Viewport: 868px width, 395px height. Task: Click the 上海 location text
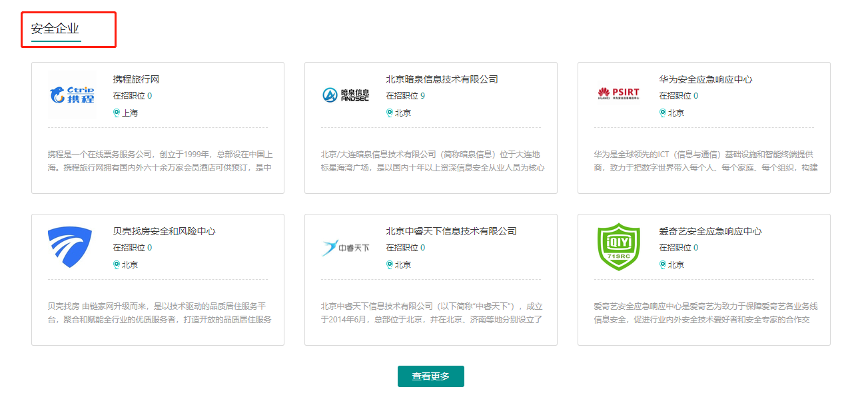tap(130, 113)
